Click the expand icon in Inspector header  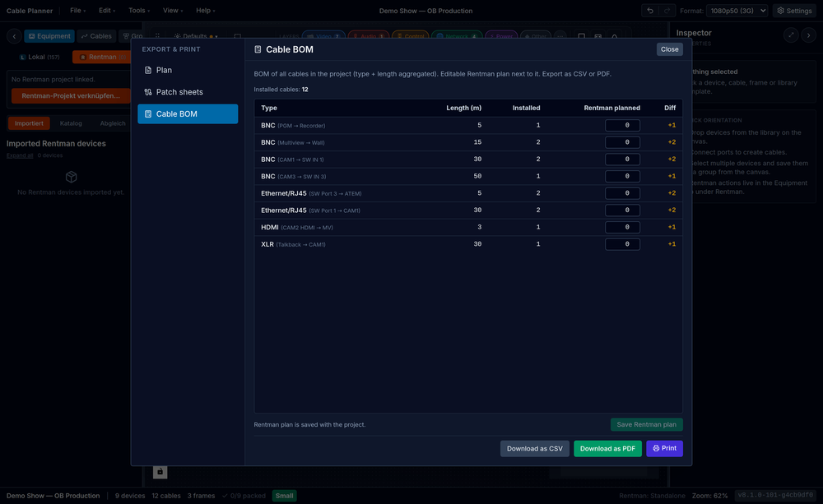791,35
